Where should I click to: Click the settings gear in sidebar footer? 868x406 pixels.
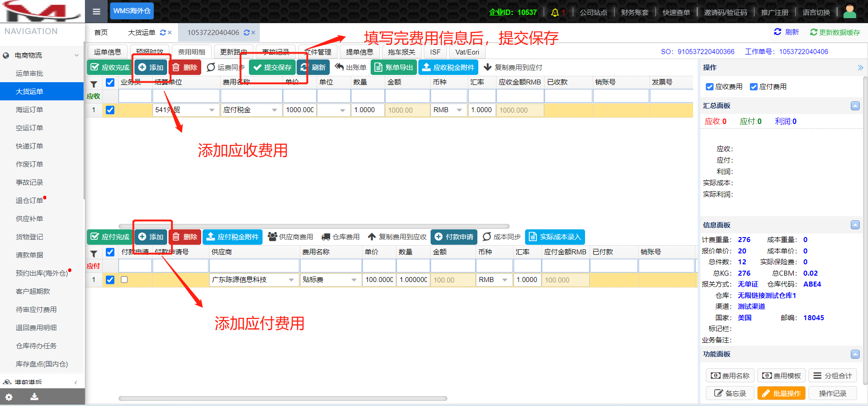[9, 397]
